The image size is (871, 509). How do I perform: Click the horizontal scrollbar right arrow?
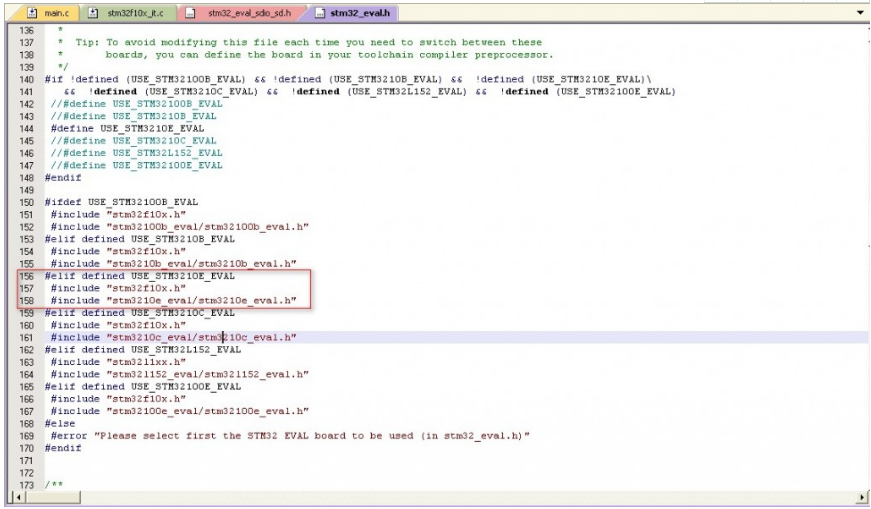tap(862, 497)
